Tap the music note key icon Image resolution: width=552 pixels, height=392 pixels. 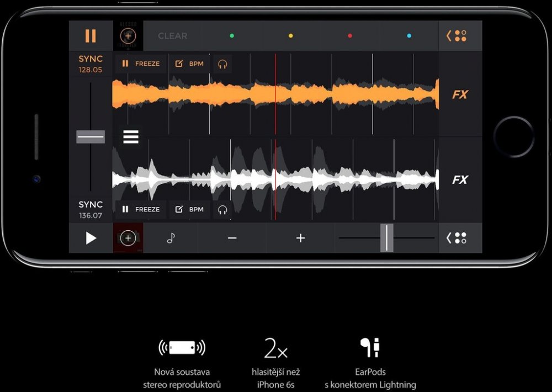[x=171, y=238]
